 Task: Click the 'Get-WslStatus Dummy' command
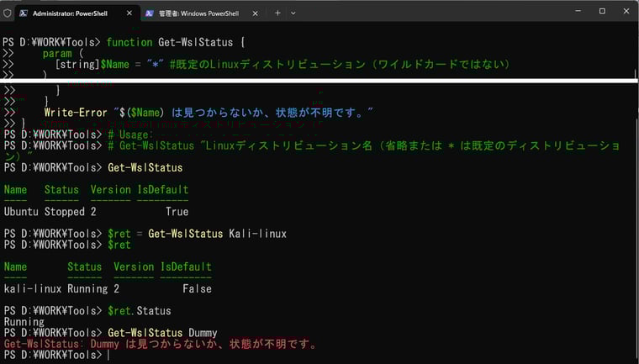click(162, 333)
